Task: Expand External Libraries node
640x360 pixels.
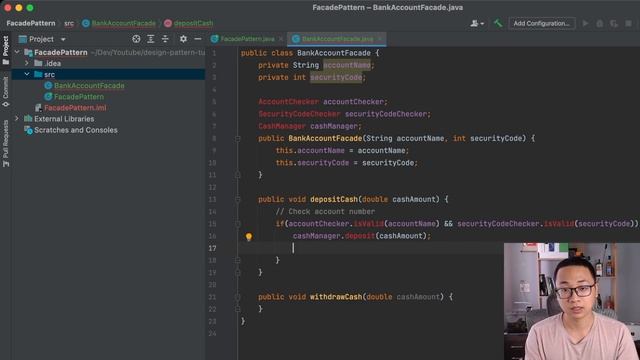Action: [17, 119]
